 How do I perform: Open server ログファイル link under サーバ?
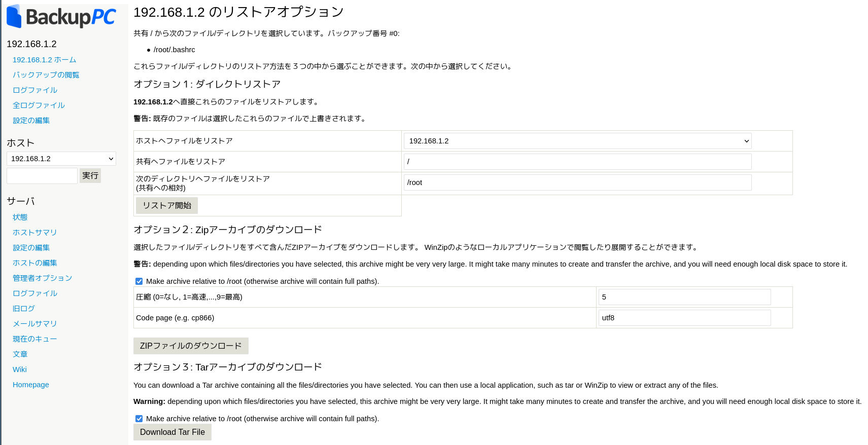(x=35, y=293)
